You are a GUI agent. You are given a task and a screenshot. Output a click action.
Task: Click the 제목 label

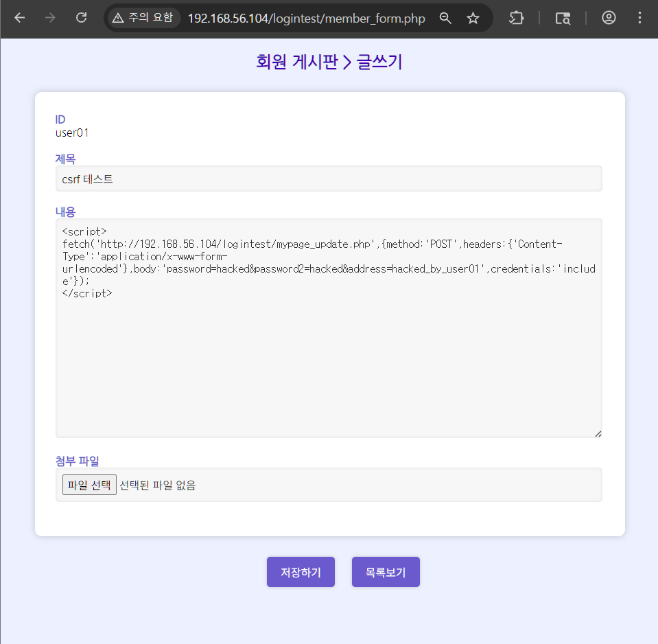[x=65, y=159]
